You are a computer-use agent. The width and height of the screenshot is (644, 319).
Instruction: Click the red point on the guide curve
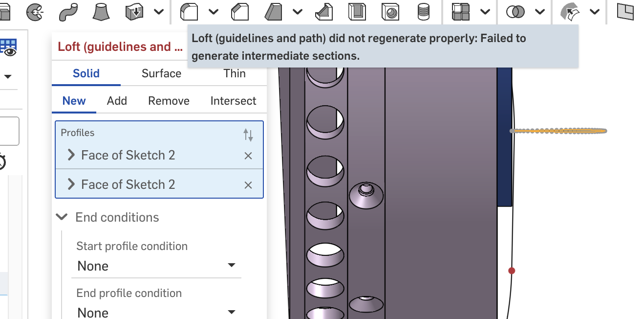(512, 271)
